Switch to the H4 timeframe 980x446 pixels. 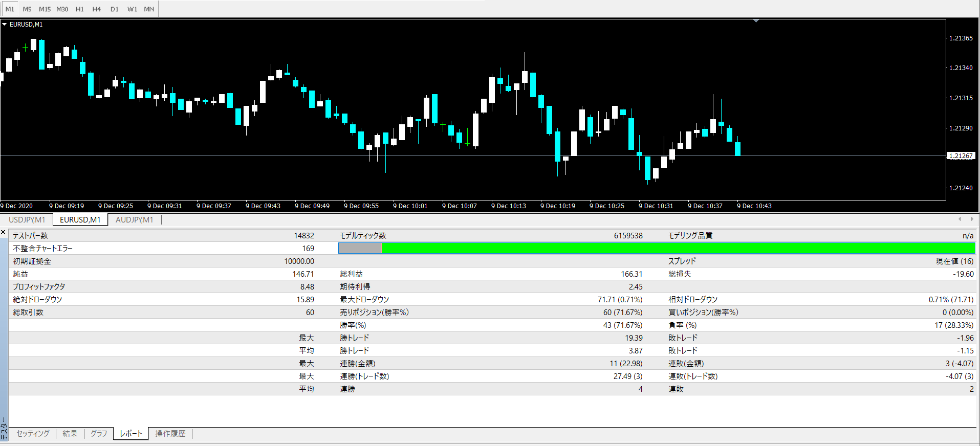pyautogui.click(x=97, y=9)
